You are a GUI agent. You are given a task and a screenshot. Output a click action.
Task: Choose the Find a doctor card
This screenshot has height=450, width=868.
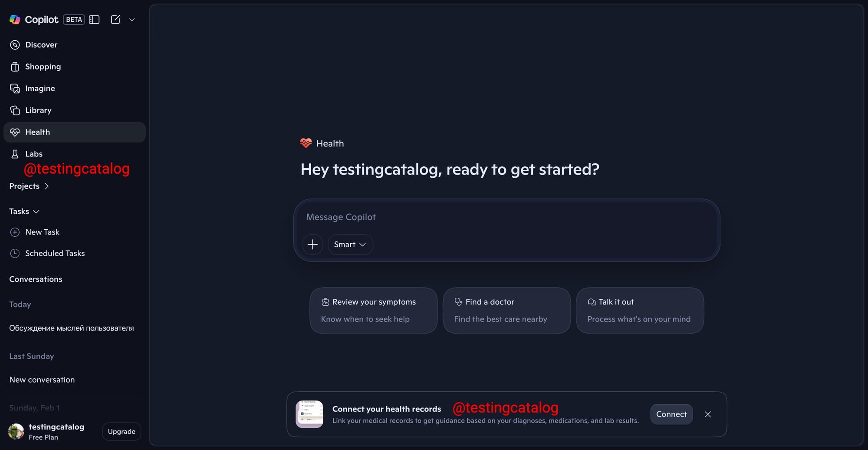tap(506, 311)
